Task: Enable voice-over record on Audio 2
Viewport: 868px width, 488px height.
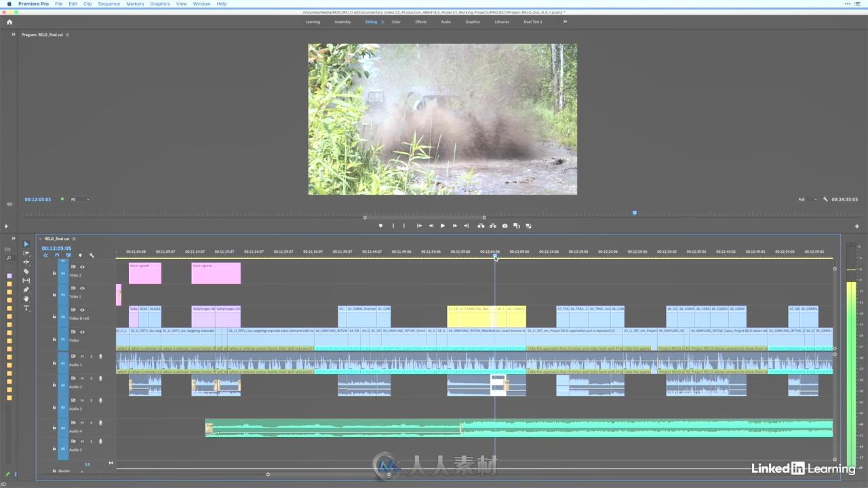Action: [x=100, y=379]
